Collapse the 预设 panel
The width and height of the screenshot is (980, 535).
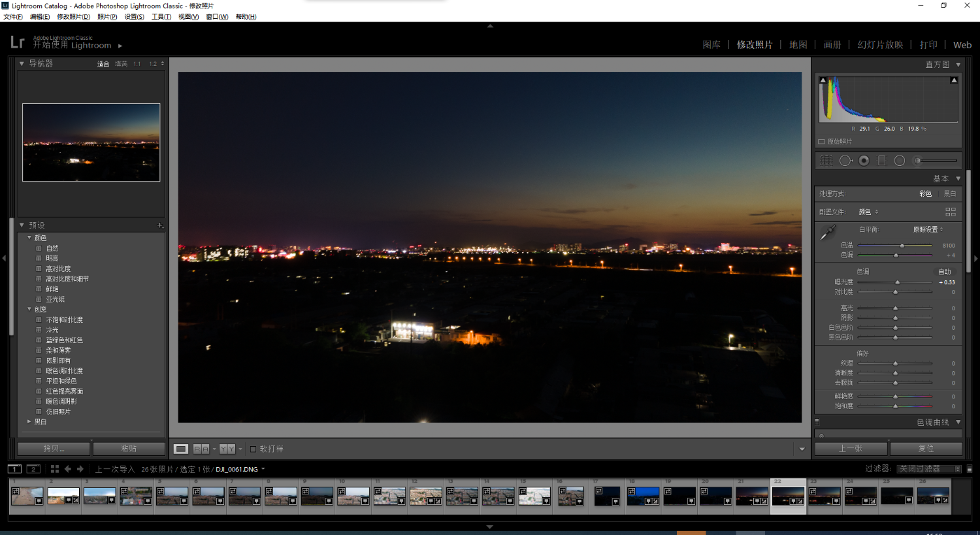22,225
